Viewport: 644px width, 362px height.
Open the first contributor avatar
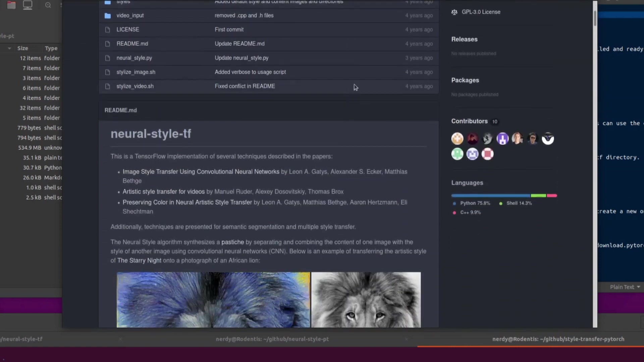click(457, 138)
